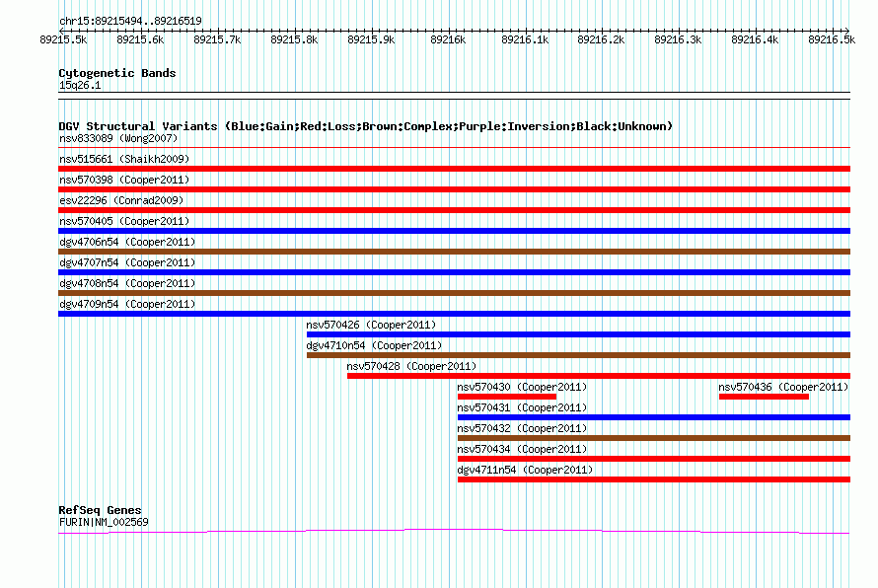Open the nsv570426 (Cooper2011) label
The height and width of the screenshot is (588, 878).
[371, 325]
